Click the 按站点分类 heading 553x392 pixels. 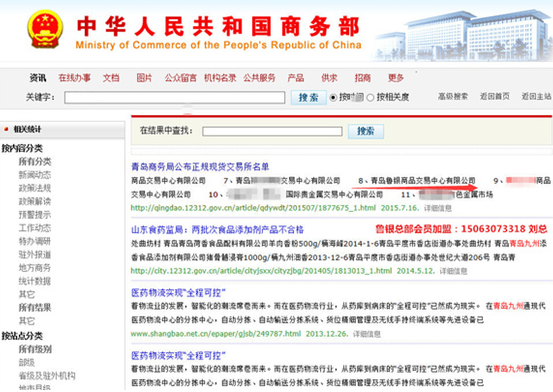coord(22,336)
